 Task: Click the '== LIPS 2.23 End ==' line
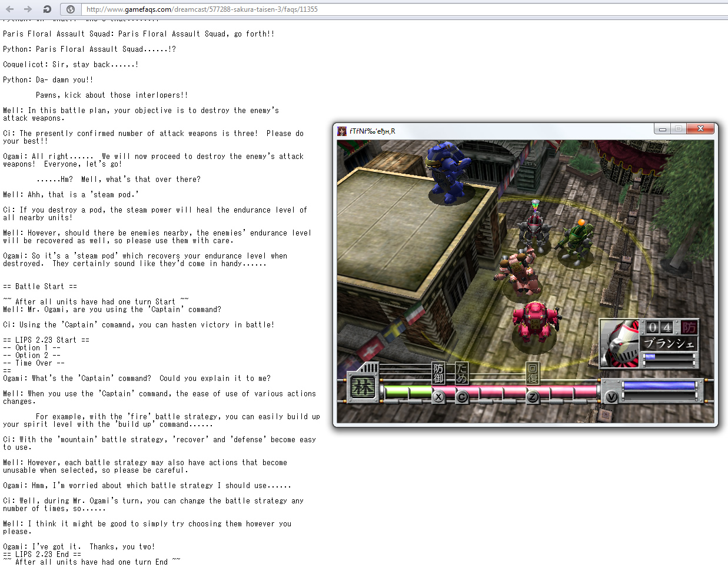coord(42,554)
